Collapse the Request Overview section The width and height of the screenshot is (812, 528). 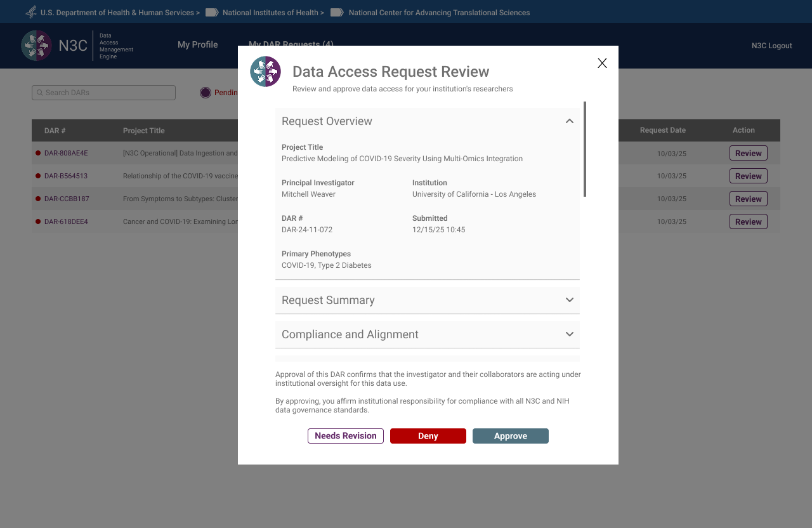pyautogui.click(x=569, y=121)
